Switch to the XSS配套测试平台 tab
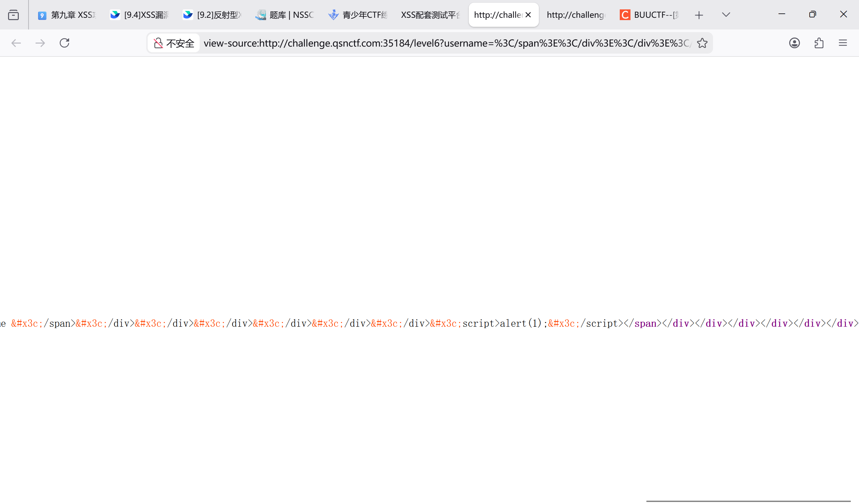Screen dimensions: 859x504 coord(430,15)
